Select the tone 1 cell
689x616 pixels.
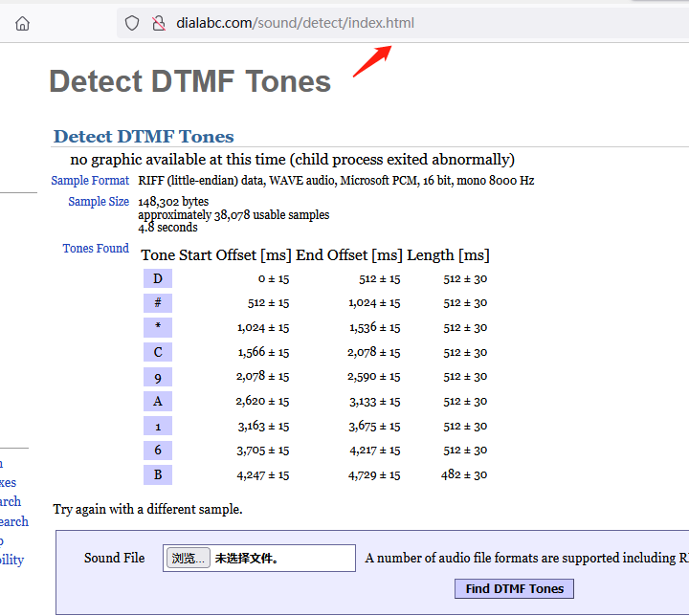[158, 426]
